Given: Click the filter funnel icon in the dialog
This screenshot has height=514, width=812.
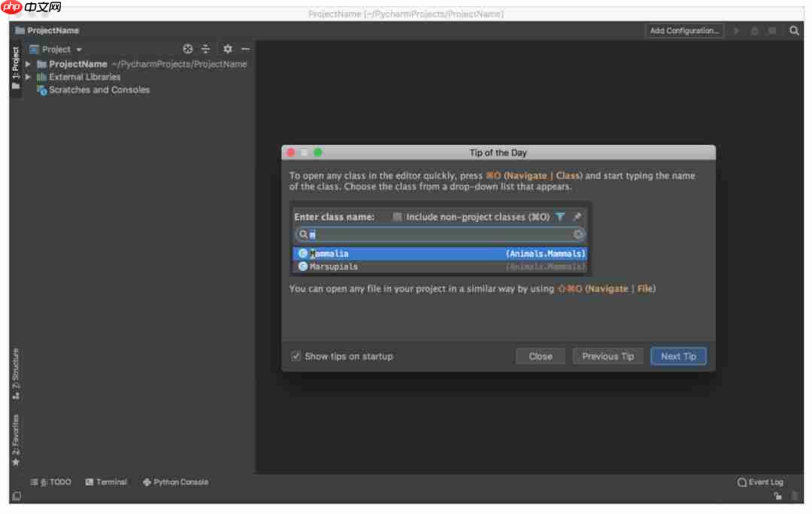Looking at the screenshot, I should [x=560, y=216].
